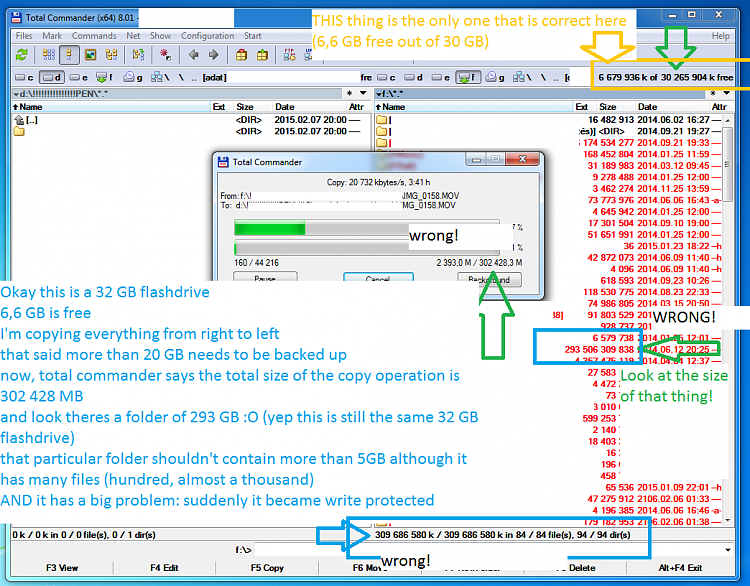Screen dimensions: 750x586
Task: Open the Configuration menu
Action: 208,36
